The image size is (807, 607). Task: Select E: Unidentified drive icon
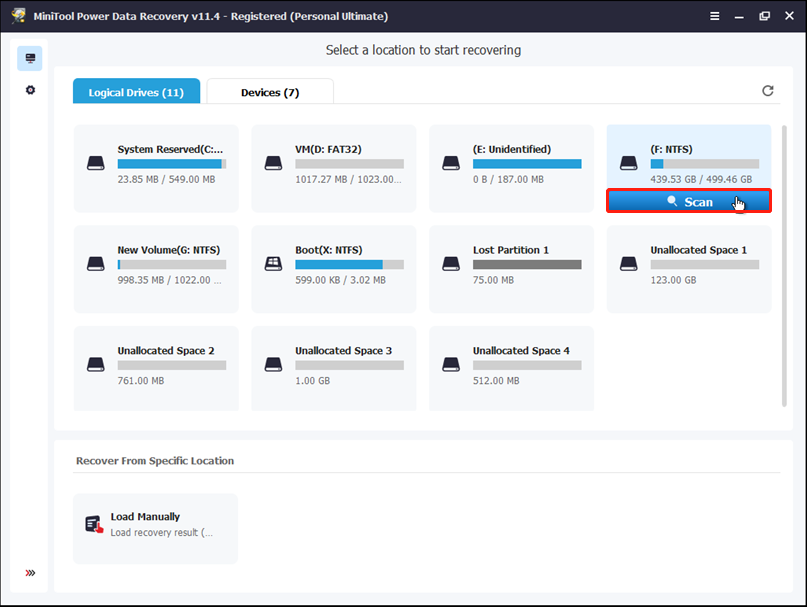pos(451,163)
